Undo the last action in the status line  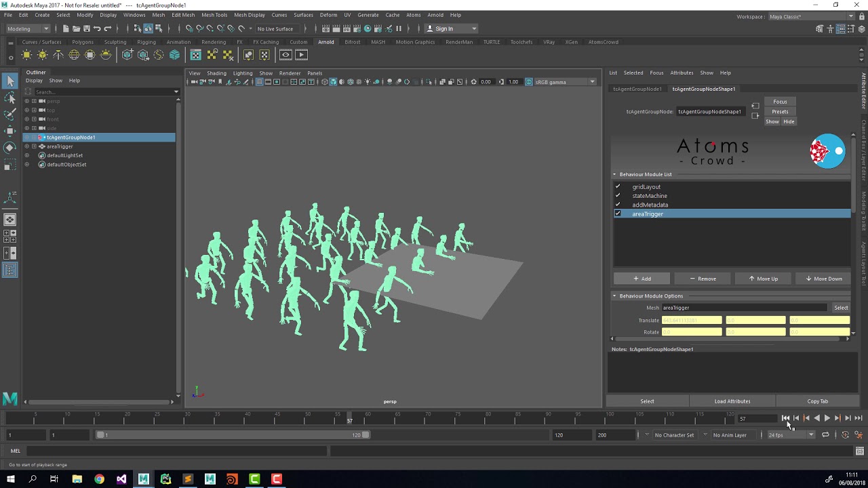pos(97,28)
